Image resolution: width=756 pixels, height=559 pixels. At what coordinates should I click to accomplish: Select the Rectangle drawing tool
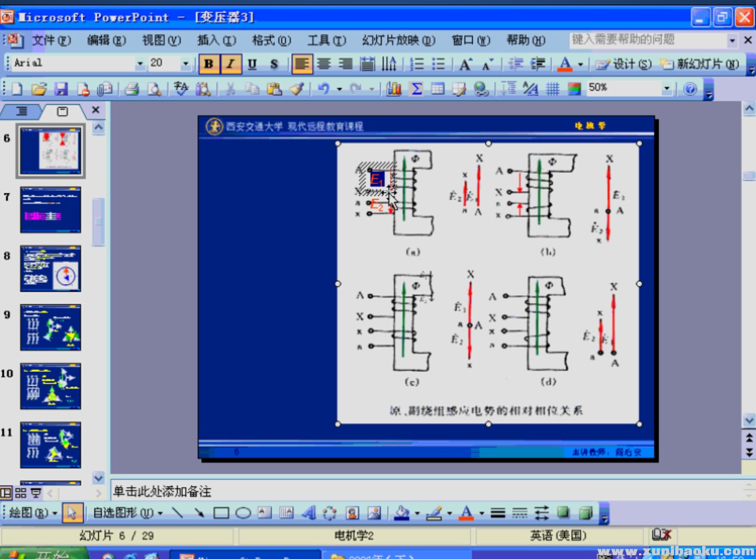coord(220,513)
